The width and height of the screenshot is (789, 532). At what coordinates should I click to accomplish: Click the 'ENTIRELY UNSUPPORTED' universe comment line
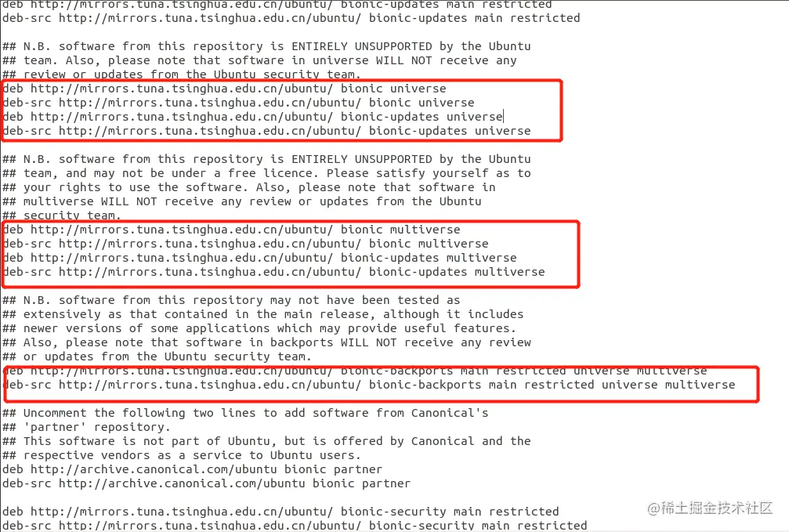266,46
